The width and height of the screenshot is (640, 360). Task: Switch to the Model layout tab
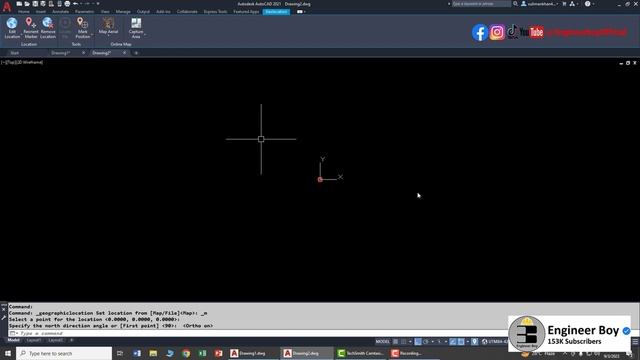[x=13, y=340]
